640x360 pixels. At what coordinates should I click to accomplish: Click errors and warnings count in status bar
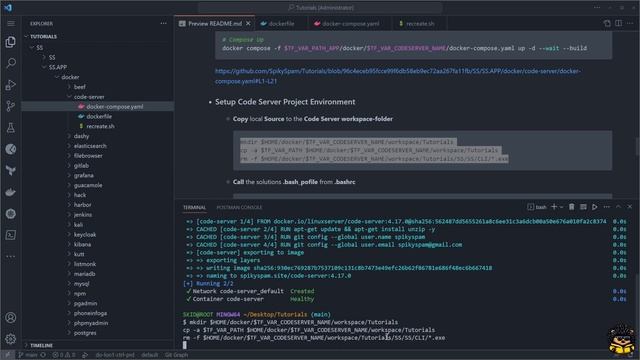tap(64, 355)
